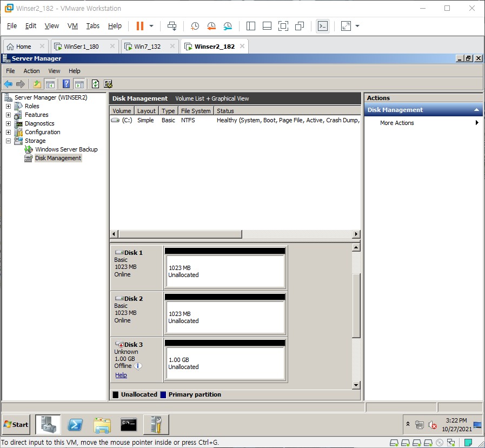Open Command Prompt from the taskbar

point(129,425)
